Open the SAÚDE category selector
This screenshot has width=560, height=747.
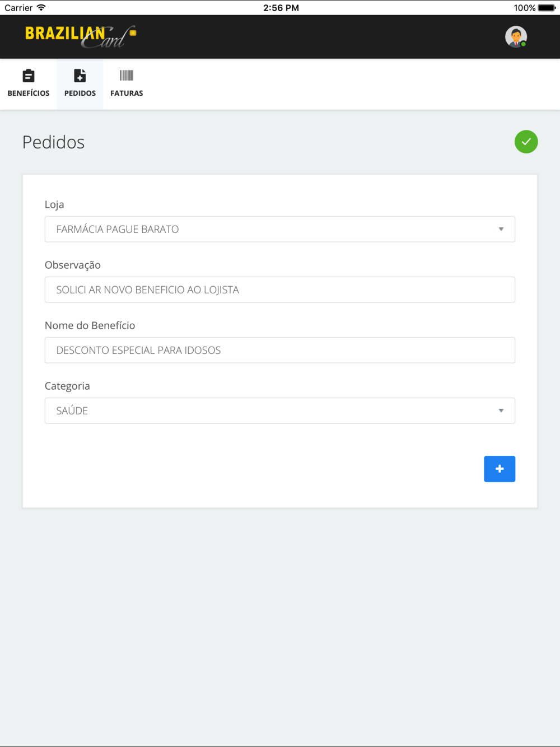280,410
